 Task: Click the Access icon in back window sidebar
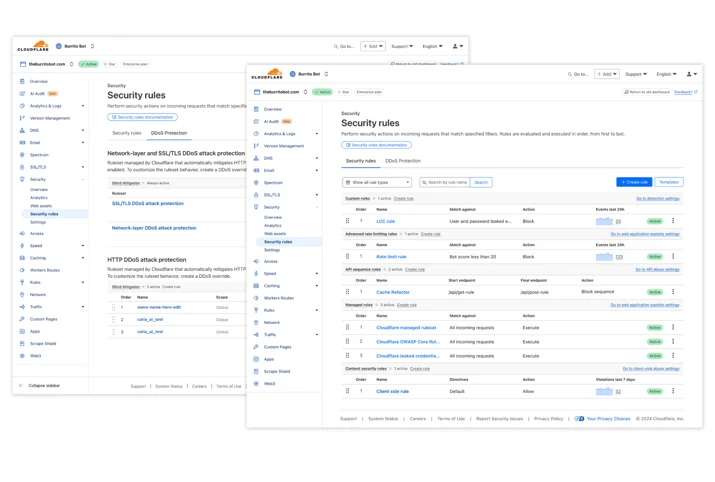[22, 233]
